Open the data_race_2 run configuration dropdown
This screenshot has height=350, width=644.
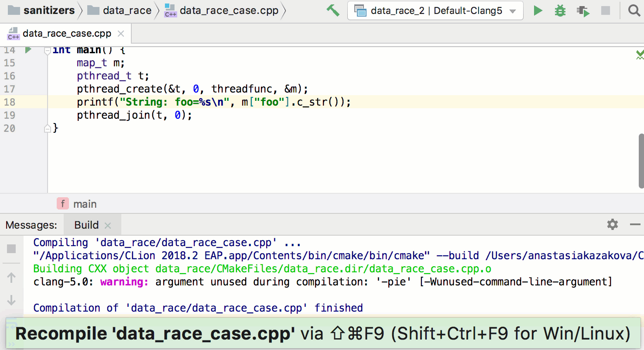point(435,10)
